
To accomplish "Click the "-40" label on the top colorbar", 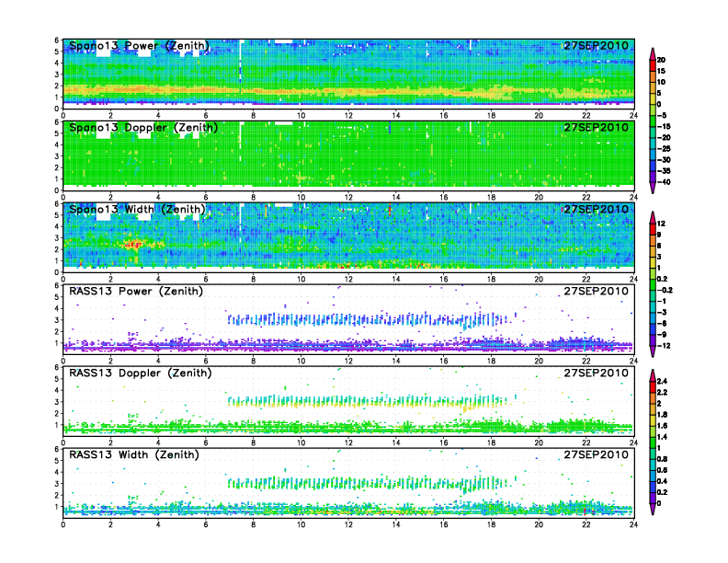I will [x=665, y=182].
